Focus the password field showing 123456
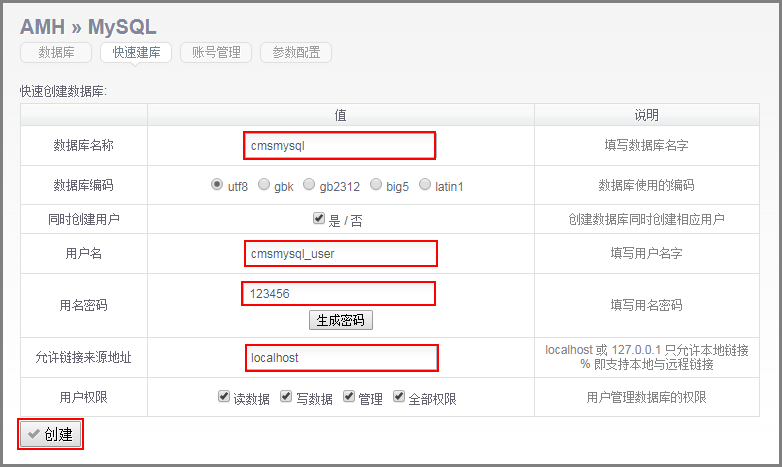Screen dimensions: 782x467 pyautogui.click(x=339, y=293)
